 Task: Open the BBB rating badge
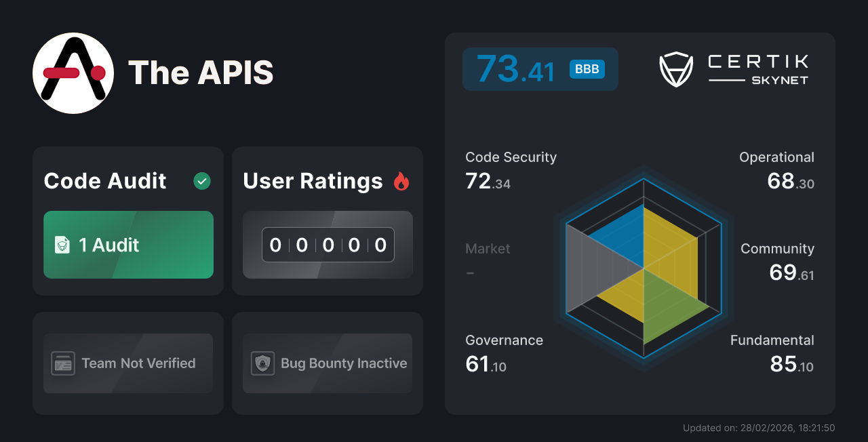[x=586, y=68]
